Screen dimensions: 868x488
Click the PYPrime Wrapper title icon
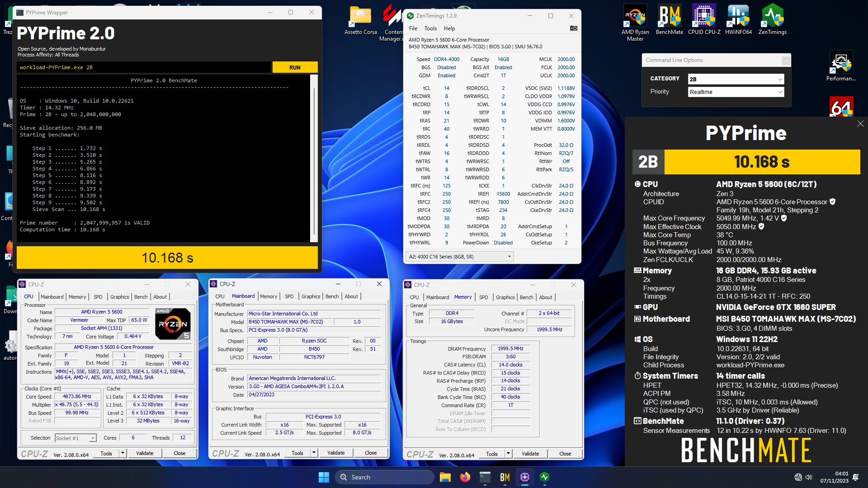(x=20, y=12)
